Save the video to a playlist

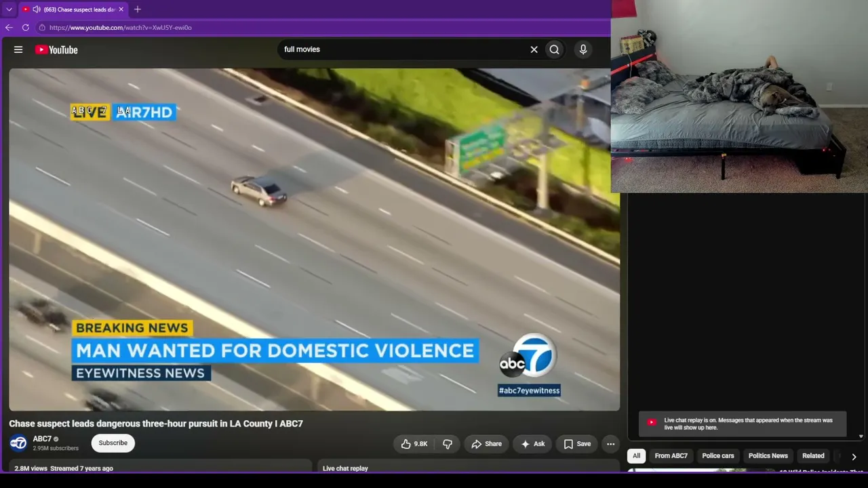(577, 444)
